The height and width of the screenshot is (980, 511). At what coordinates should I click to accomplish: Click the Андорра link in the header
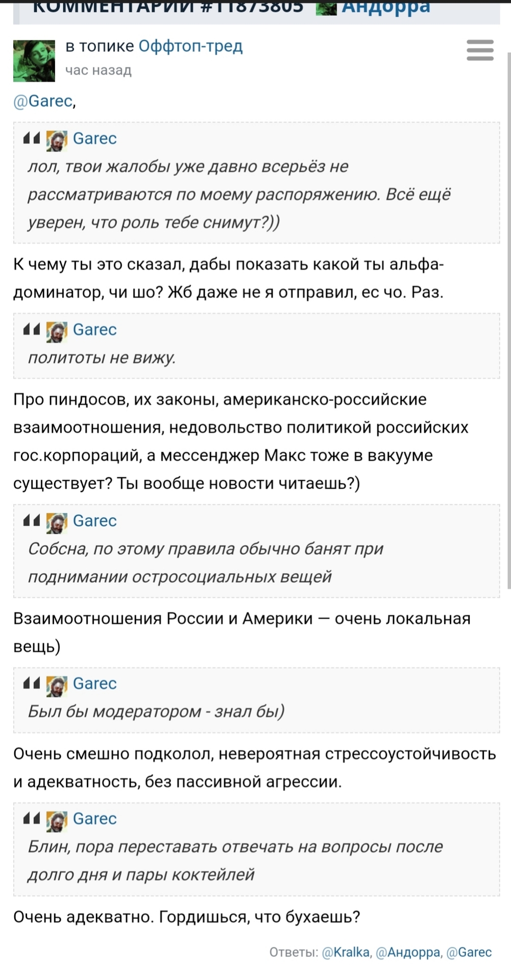(385, 8)
